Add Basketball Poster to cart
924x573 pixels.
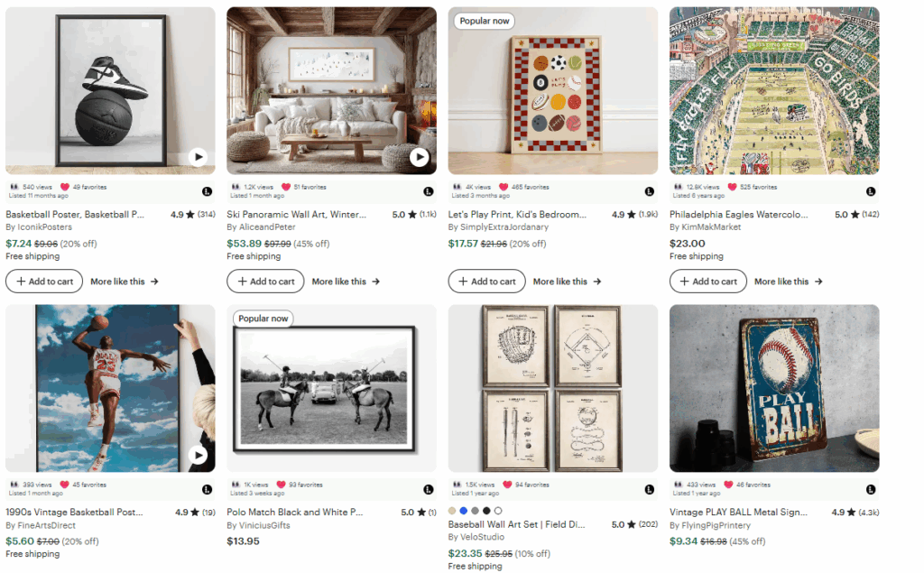(x=44, y=282)
